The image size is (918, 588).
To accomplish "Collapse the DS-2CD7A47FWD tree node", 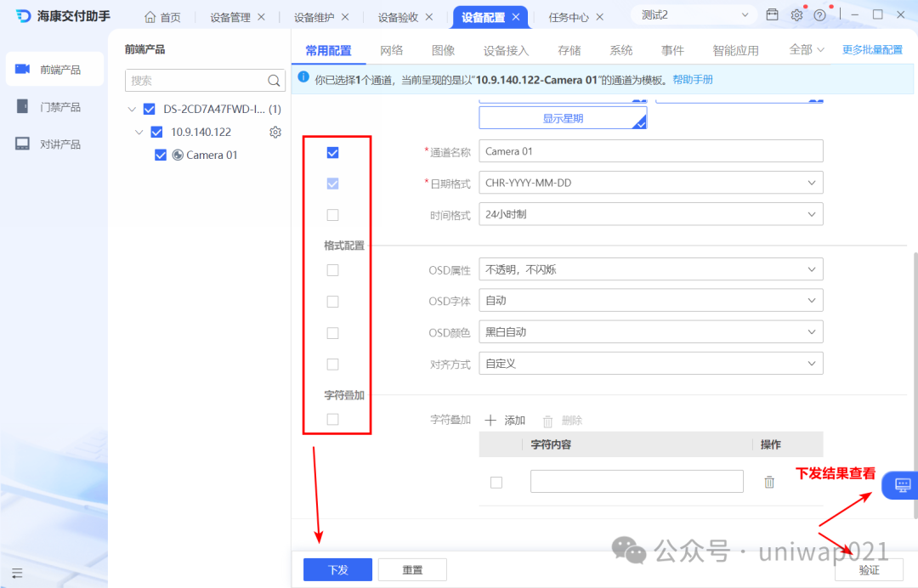I will coord(132,110).
